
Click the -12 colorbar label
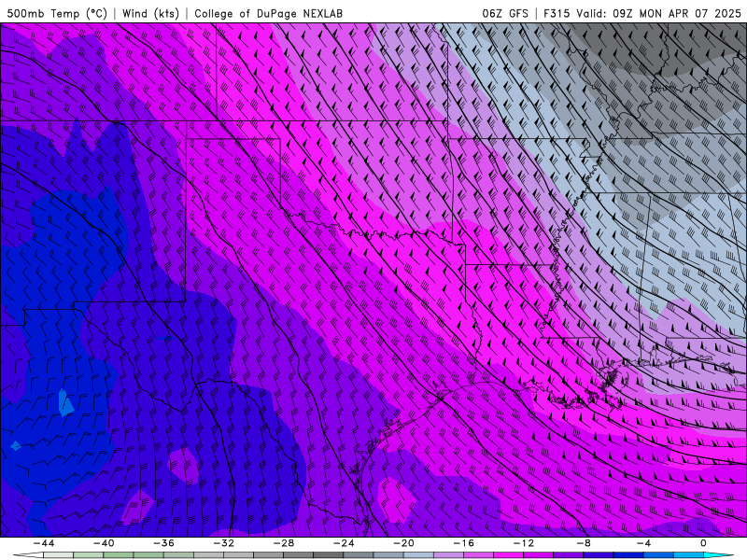(x=524, y=543)
